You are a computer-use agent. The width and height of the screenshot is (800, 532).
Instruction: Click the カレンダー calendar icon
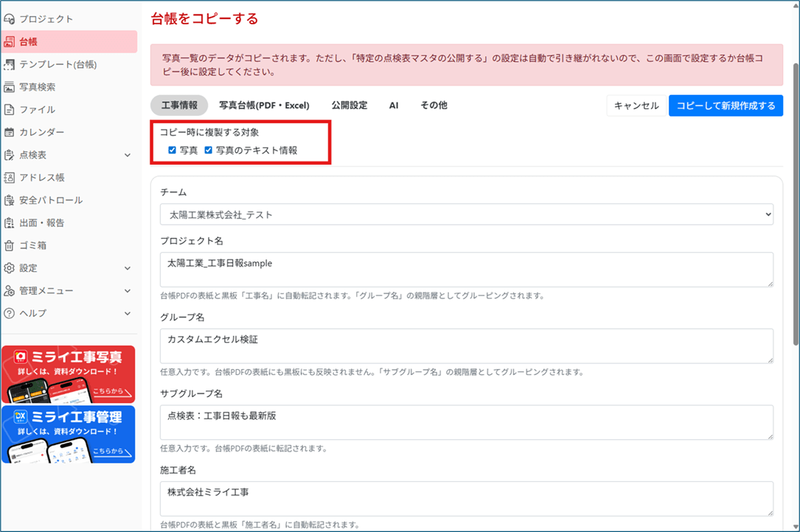[10, 133]
